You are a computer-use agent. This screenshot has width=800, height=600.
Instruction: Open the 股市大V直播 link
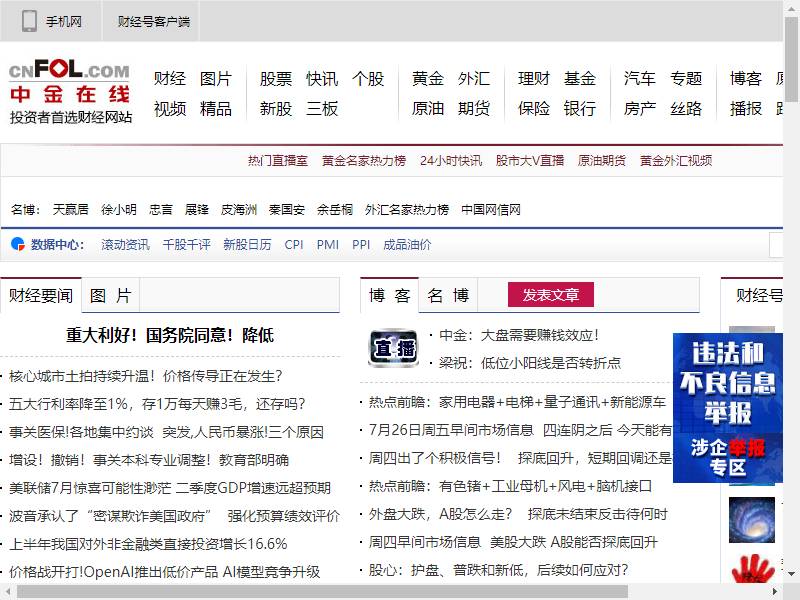click(530, 161)
